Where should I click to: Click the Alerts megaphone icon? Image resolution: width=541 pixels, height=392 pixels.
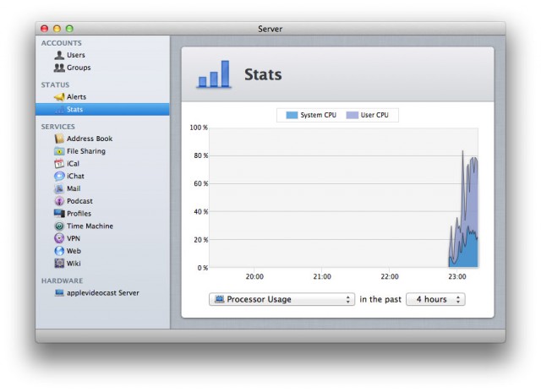pos(59,97)
